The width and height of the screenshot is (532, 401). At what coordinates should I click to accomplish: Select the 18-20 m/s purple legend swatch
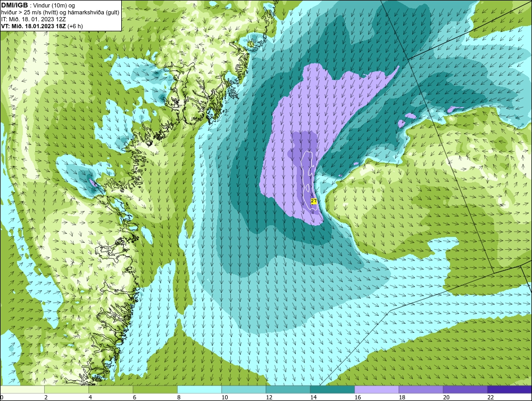(421, 389)
